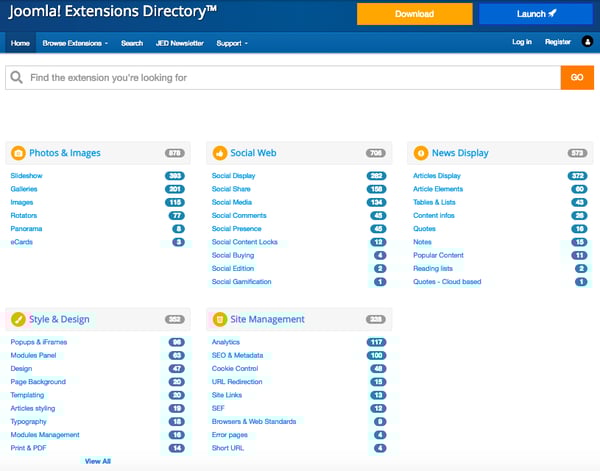Click the search magnifier icon
Screen dimensions: 600x471
tap(16, 77)
